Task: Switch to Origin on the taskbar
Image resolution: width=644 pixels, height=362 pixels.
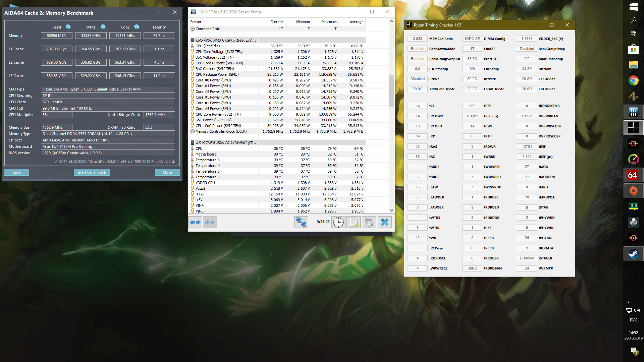Action: click(x=633, y=191)
